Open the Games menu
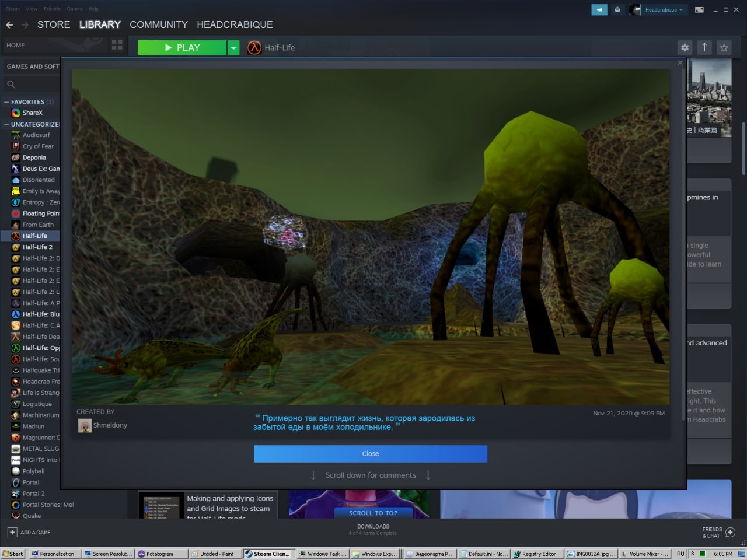 pyautogui.click(x=74, y=9)
